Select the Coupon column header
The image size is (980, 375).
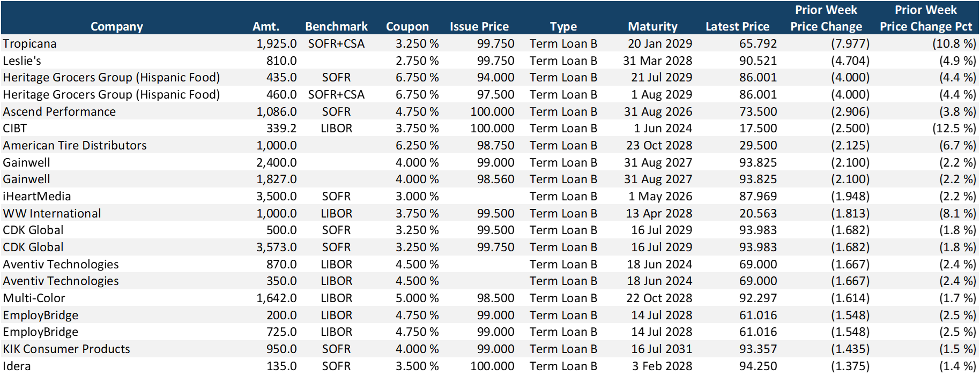click(x=407, y=26)
